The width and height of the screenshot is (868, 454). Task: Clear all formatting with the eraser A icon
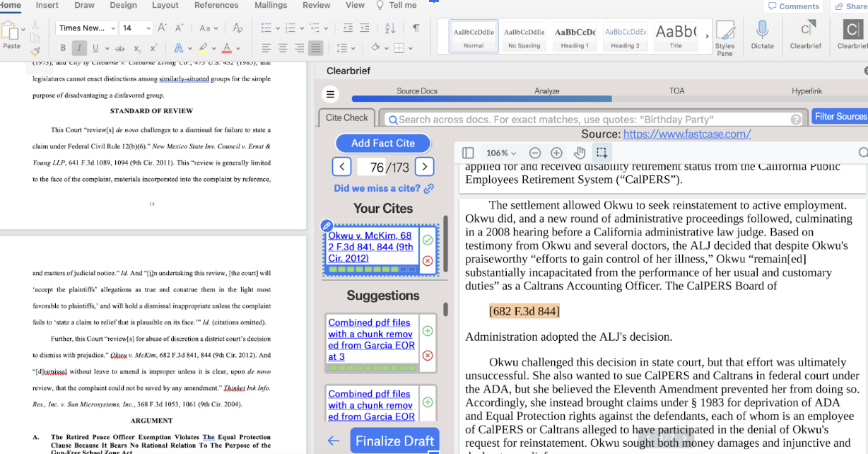point(237,28)
